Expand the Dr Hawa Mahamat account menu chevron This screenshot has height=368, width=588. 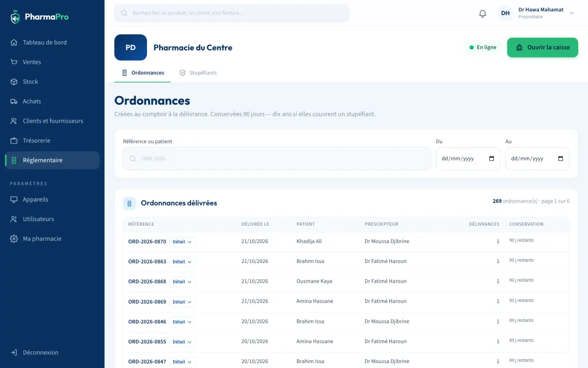[x=571, y=13]
